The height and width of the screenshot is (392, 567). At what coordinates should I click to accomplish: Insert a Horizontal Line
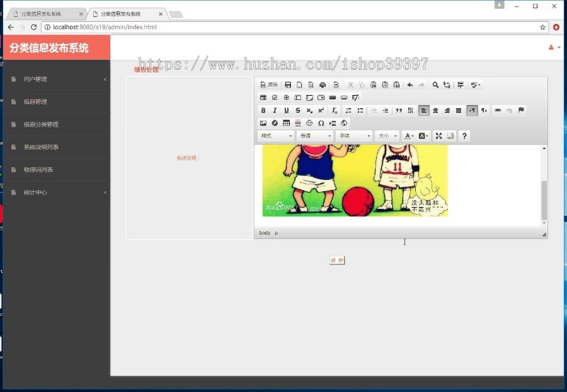click(x=298, y=123)
